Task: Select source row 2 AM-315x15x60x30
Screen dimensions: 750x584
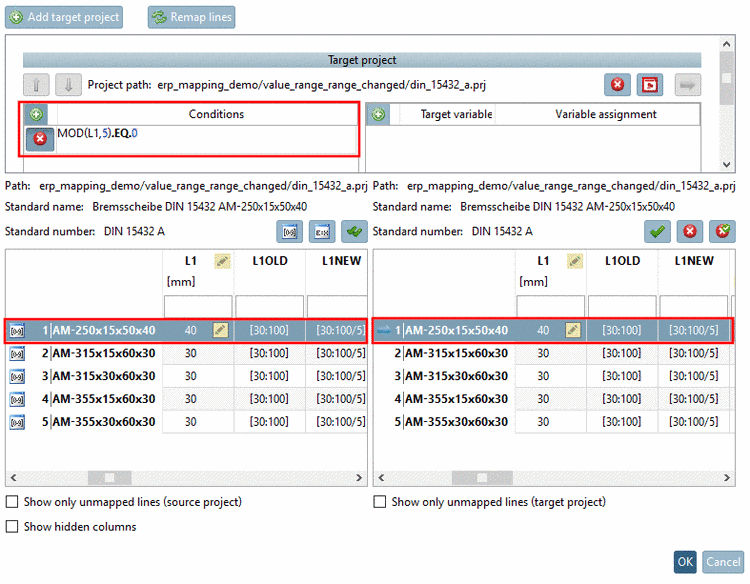Action: click(186, 354)
